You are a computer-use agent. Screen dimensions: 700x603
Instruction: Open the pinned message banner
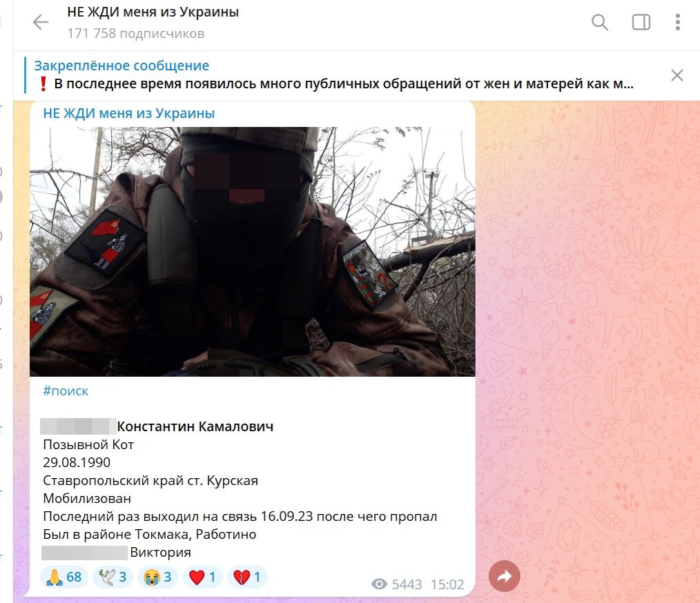coord(334,75)
